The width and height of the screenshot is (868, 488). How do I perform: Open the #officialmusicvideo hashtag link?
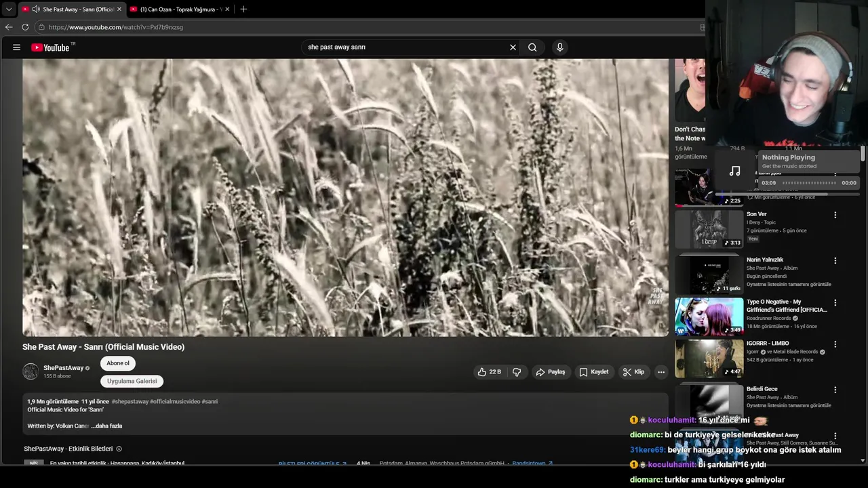tap(175, 401)
